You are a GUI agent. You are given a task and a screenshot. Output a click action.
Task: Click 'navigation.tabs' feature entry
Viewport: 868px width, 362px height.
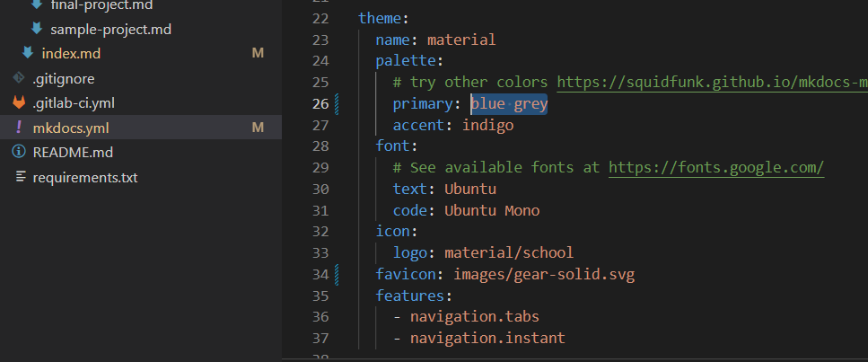[x=475, y=316]
